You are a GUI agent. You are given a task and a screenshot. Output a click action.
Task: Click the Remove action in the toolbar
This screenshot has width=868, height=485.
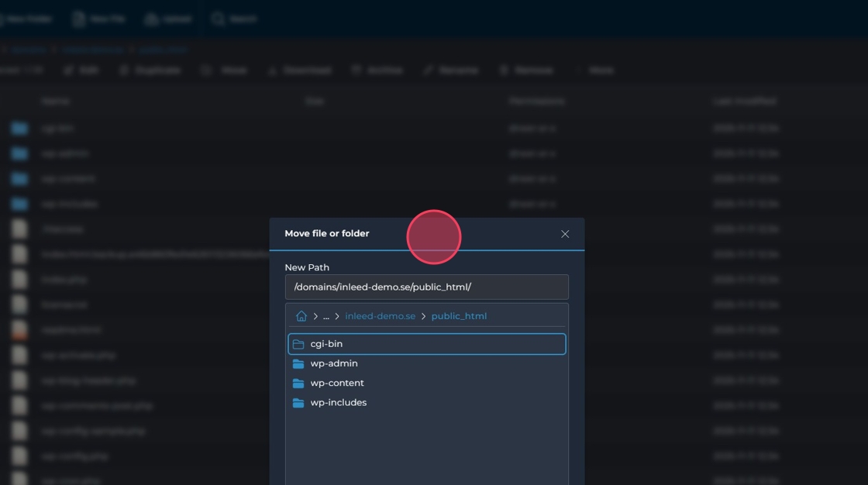point(526,70)
